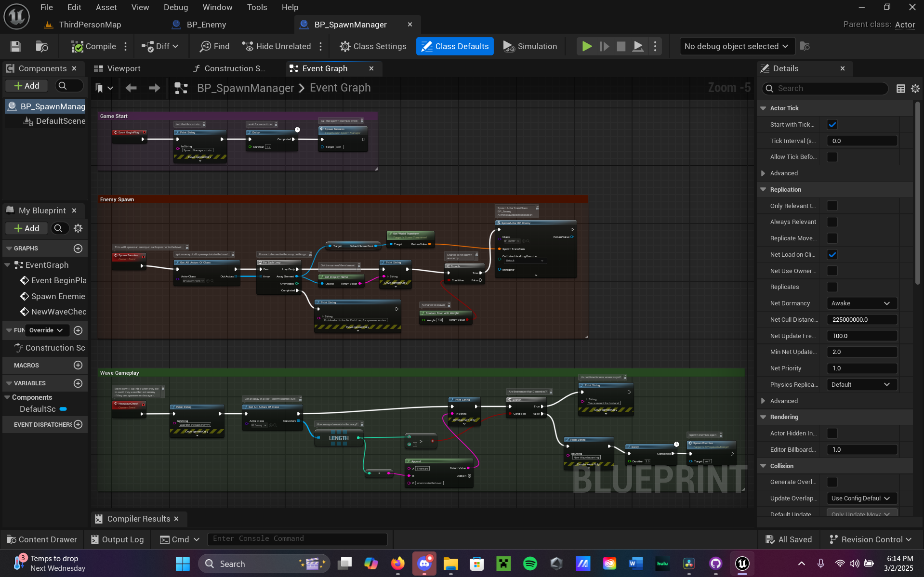Enable Actor Hidden In Game checkbox

(832, 433)
